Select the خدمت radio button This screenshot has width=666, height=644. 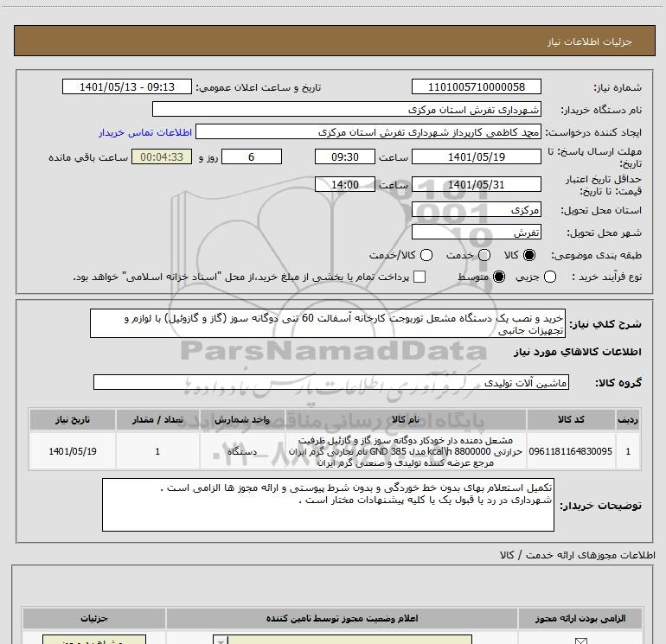484,255
